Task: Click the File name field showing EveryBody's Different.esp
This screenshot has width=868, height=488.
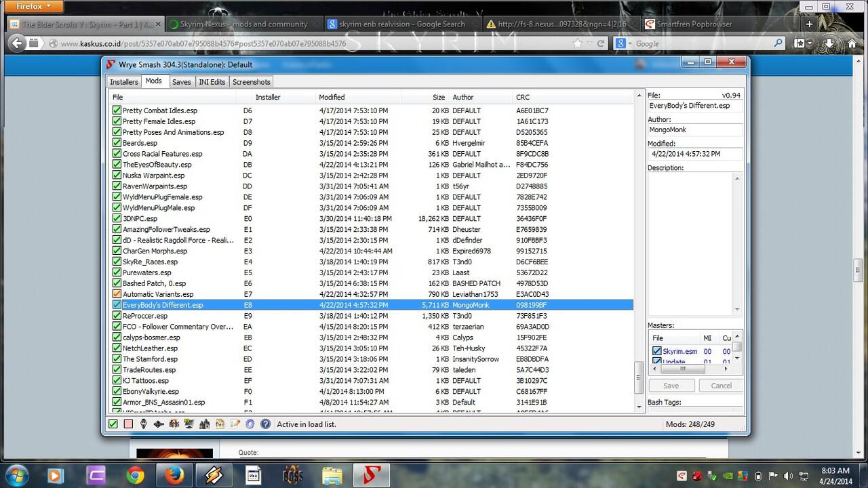Action: (x=694, y=106)
